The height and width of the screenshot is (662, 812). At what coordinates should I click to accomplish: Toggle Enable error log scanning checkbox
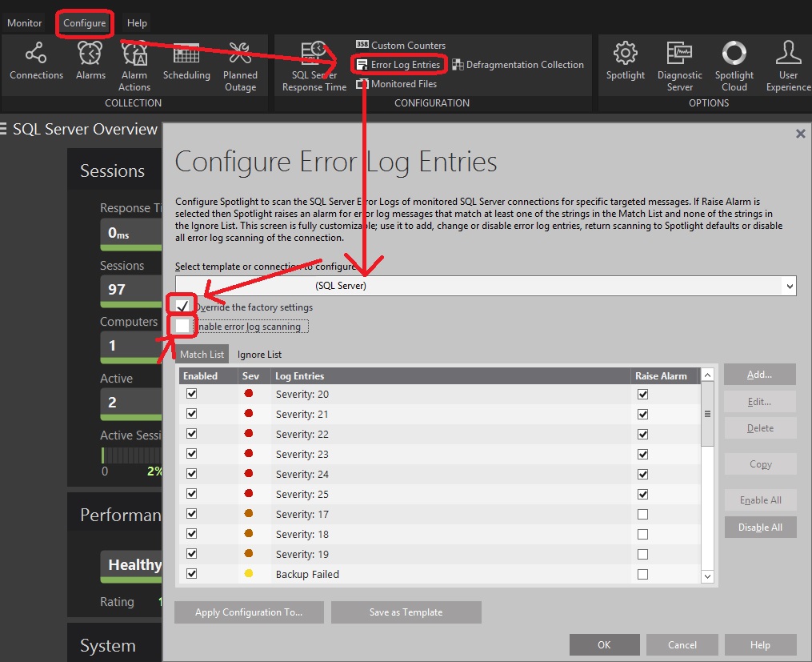tap(182, 326)
